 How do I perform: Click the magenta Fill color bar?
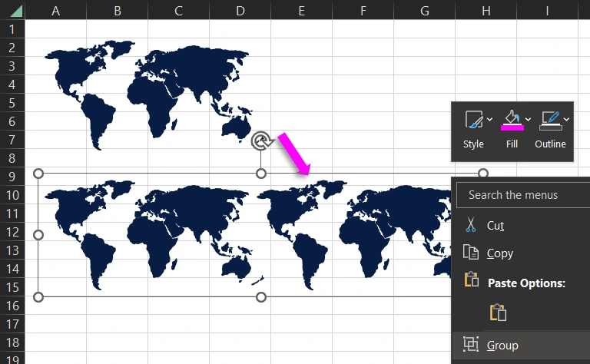tap(512, 127)
